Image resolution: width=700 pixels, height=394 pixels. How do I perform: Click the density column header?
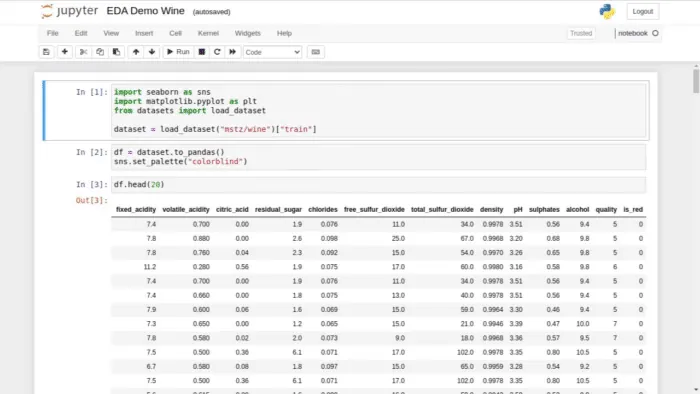[492, 209]
